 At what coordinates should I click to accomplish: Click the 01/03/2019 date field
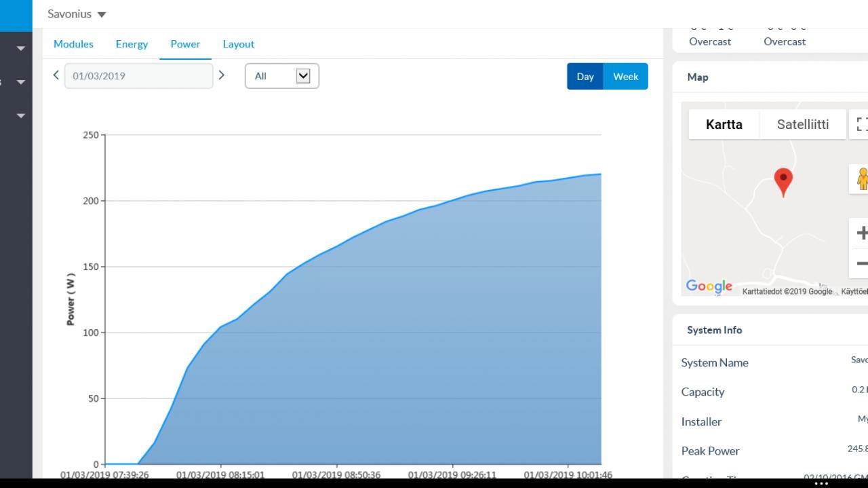[138, 76]
